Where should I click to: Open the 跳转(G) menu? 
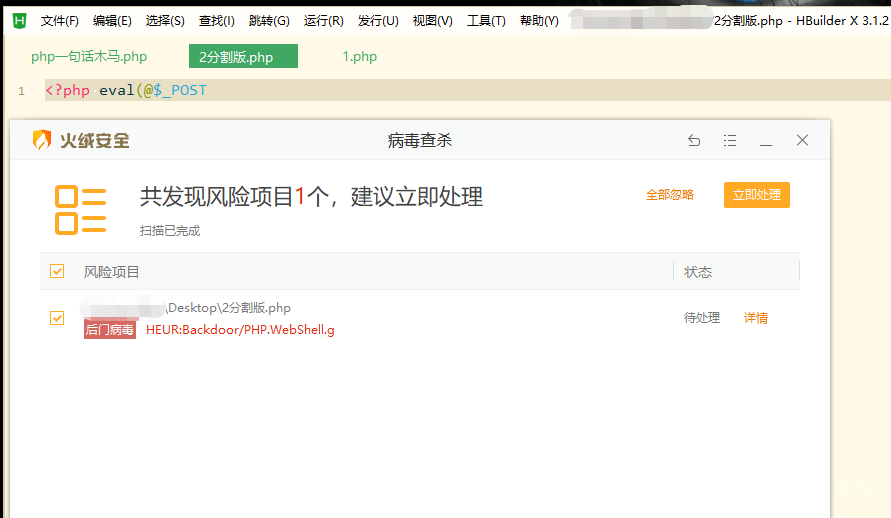(x=269, y=21)
